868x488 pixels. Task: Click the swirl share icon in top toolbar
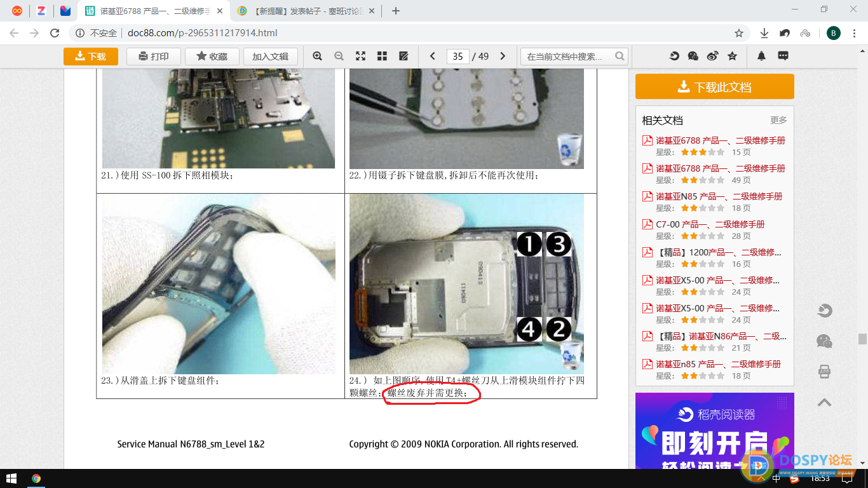(x=674, y=56)
